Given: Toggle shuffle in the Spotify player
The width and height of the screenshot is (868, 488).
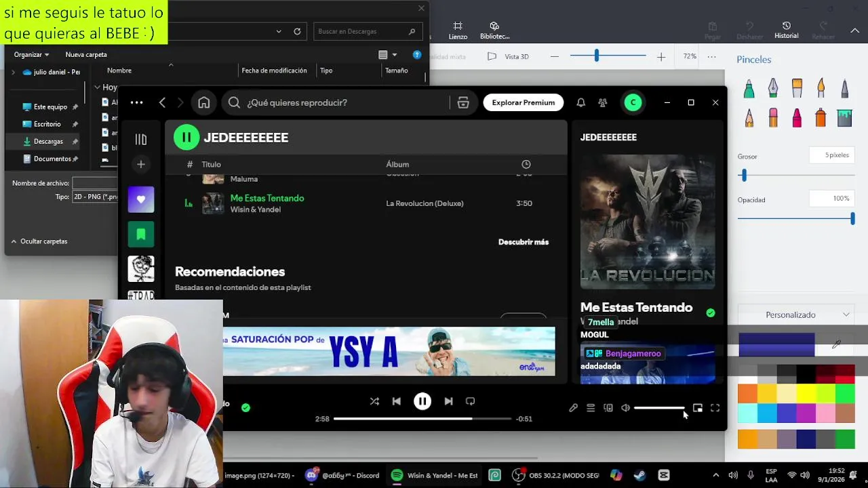Looking at the screenshot, I should (374, 401).
